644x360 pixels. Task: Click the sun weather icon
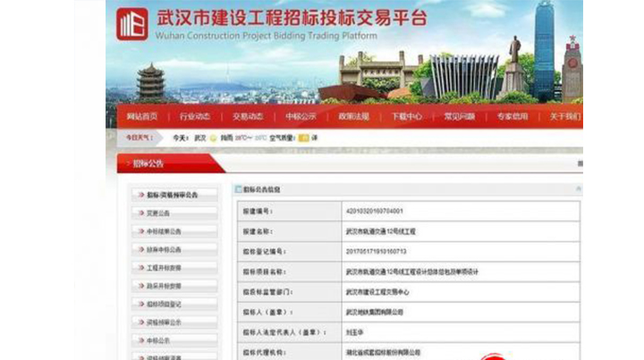tap(213, 138)
